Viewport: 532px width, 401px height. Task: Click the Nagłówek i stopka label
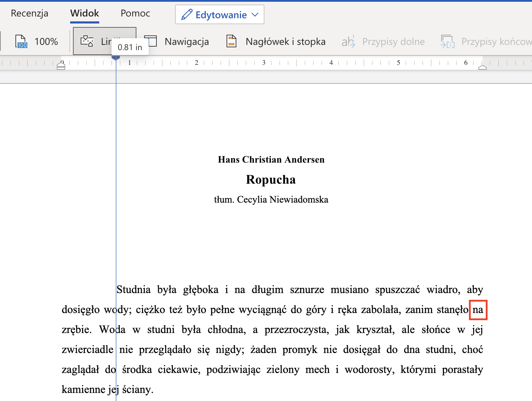pos(285,41)
